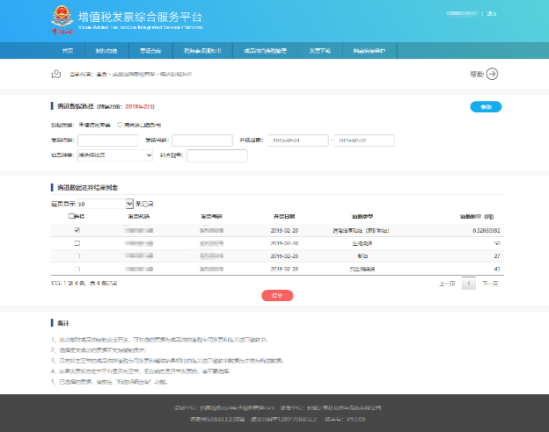The width and height of the screenshot is (549, 432).
Task: Check the row with quantity 50
Action: pos(77,243)
